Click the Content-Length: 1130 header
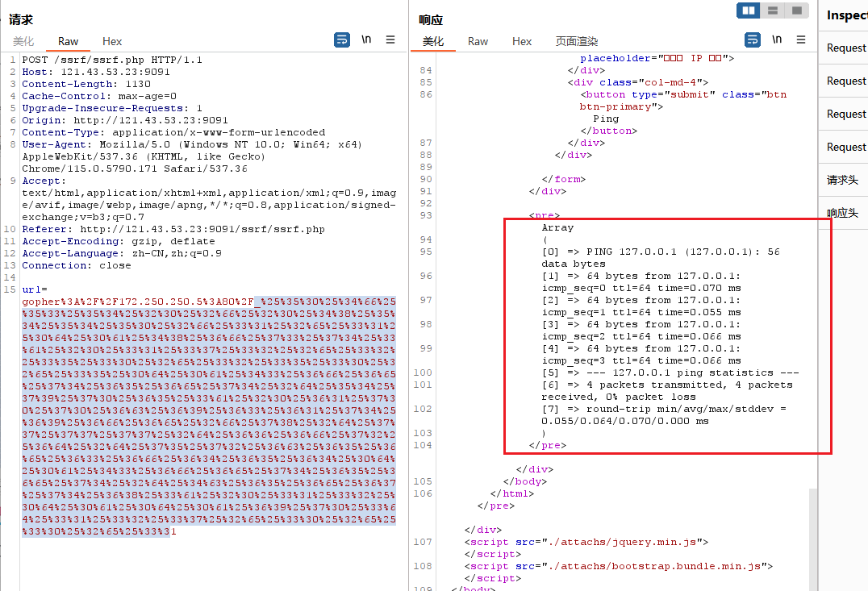 pyautogui.click(x=86, y=84)
